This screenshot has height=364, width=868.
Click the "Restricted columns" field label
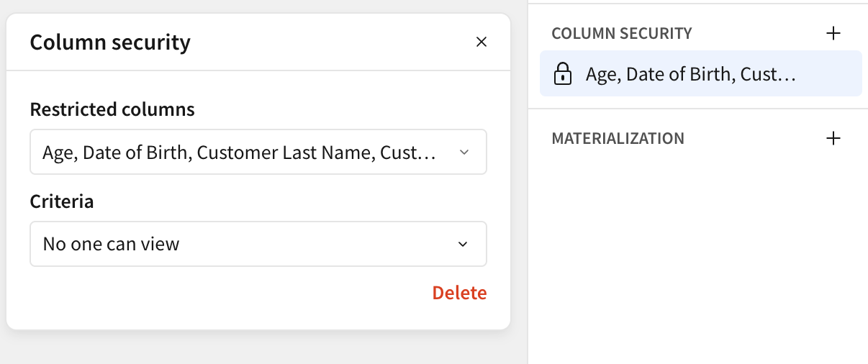pyautogui.click(x=112, y=109)
